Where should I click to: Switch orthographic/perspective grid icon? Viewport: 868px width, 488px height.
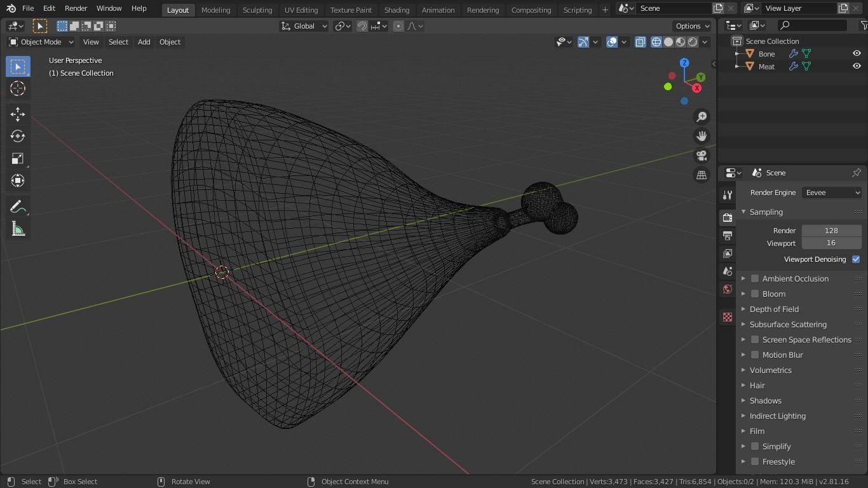[x=702, y=175]
